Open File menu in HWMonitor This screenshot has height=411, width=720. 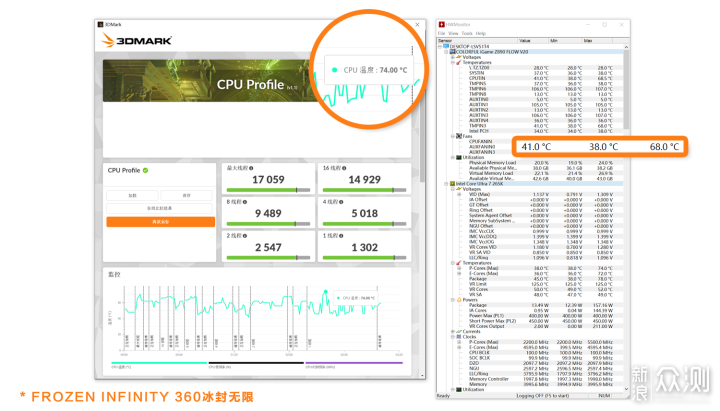(441, 34)
